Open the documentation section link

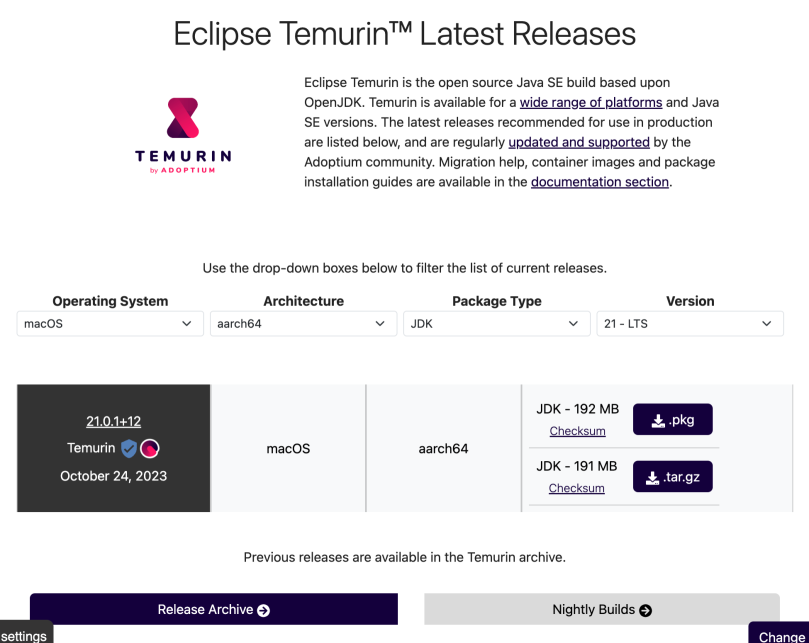(600, 182)
